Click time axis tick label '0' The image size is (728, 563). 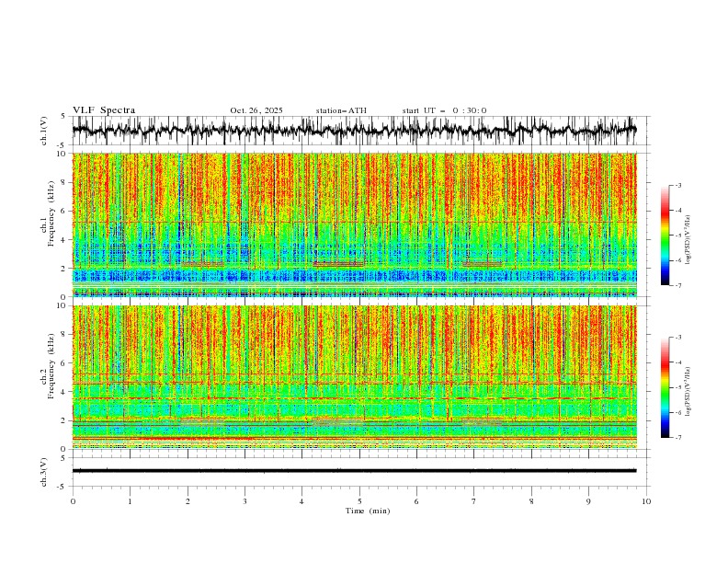73,501
